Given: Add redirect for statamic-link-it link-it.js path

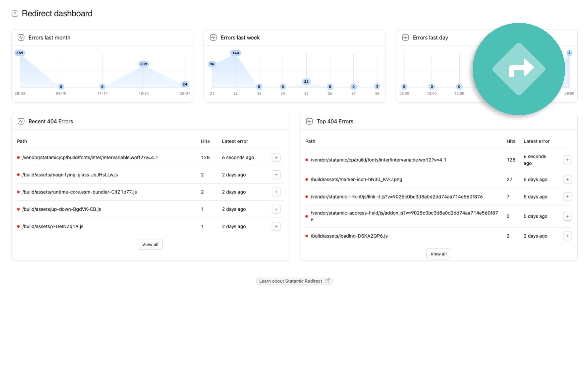Looking at the screenshot, I should pyautogui.click(x=567, y=197).
